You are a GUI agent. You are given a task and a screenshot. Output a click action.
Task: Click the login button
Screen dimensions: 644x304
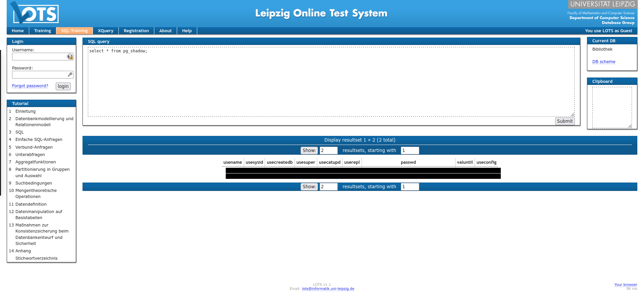point(63,86)
